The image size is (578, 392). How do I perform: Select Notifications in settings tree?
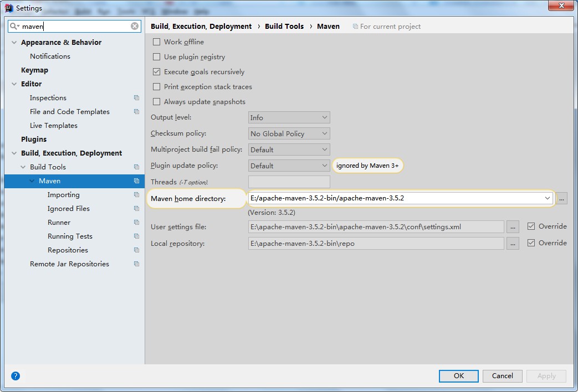(50, 56)
